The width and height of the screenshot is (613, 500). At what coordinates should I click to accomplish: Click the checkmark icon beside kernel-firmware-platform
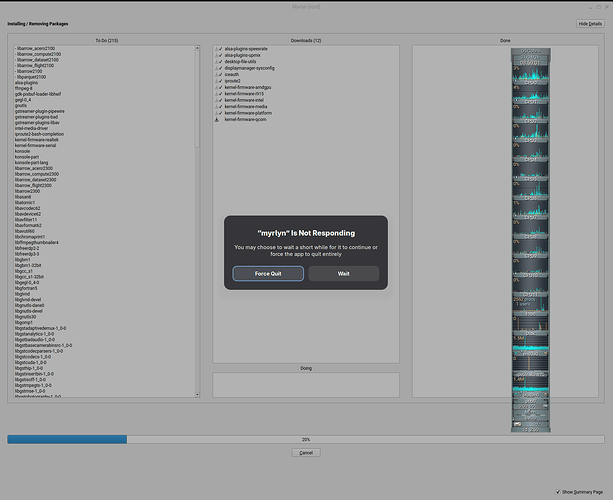[x=220, y=113]
